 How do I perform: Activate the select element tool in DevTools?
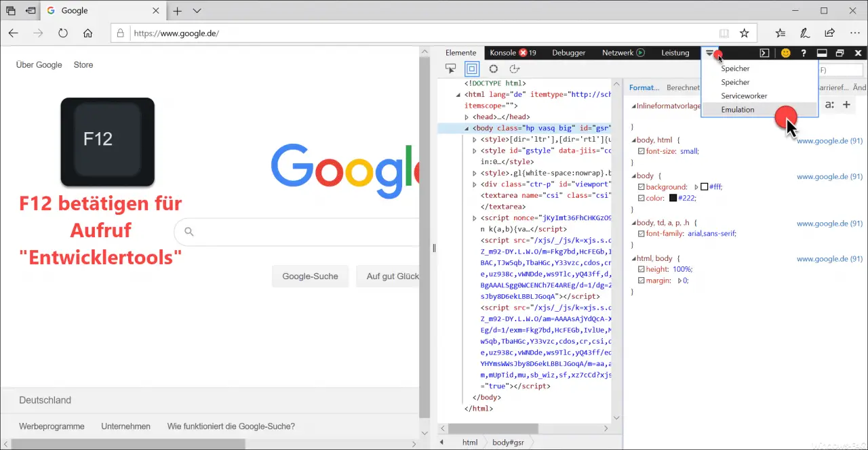[x=450, y=68]
